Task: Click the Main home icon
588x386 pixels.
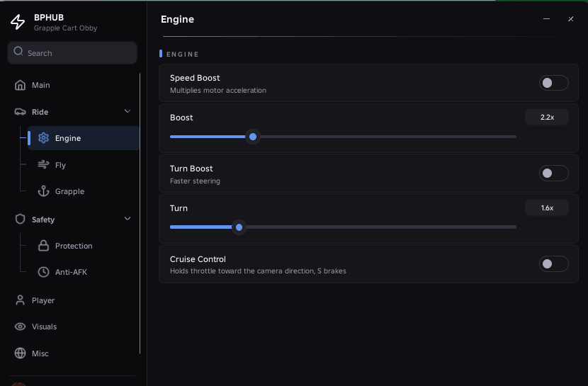Action: (x=20, y=85)
